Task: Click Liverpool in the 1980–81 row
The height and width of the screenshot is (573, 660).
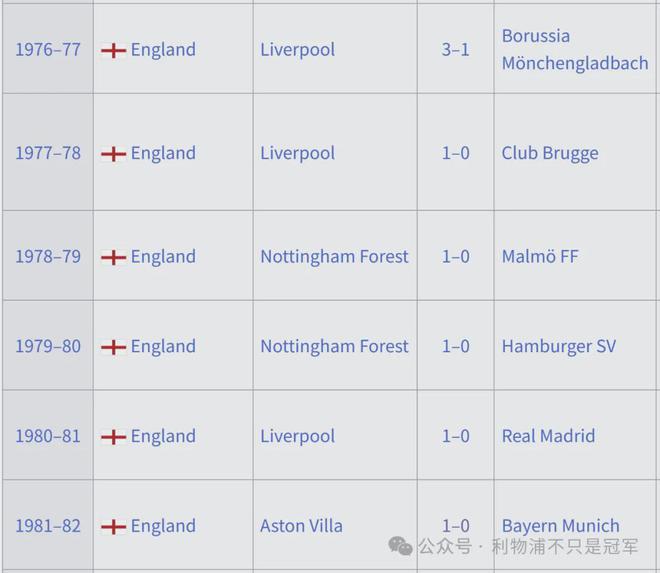Action: (x=297, y=437)
